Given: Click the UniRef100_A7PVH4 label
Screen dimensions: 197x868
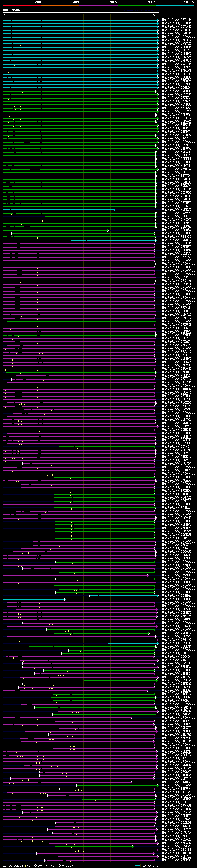Looking at the screenshot, I should coord(177,165).
